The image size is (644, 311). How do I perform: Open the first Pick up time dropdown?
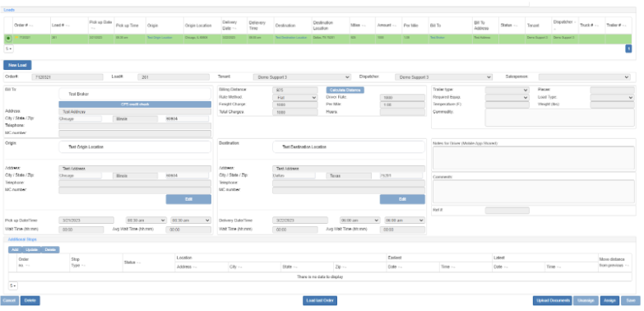click(146, 220)
